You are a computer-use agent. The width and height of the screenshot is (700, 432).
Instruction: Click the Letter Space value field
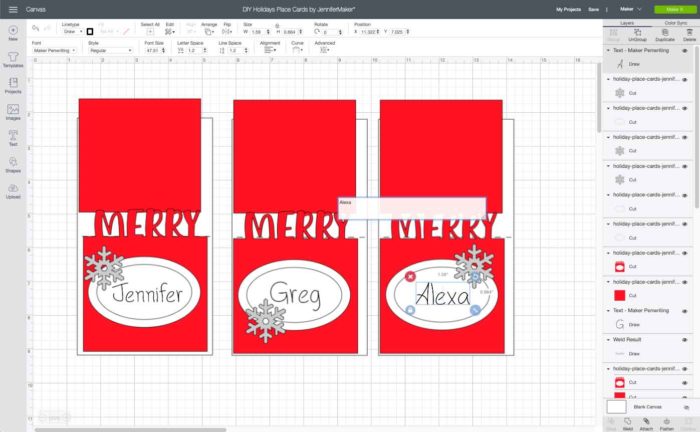point(194,50)
